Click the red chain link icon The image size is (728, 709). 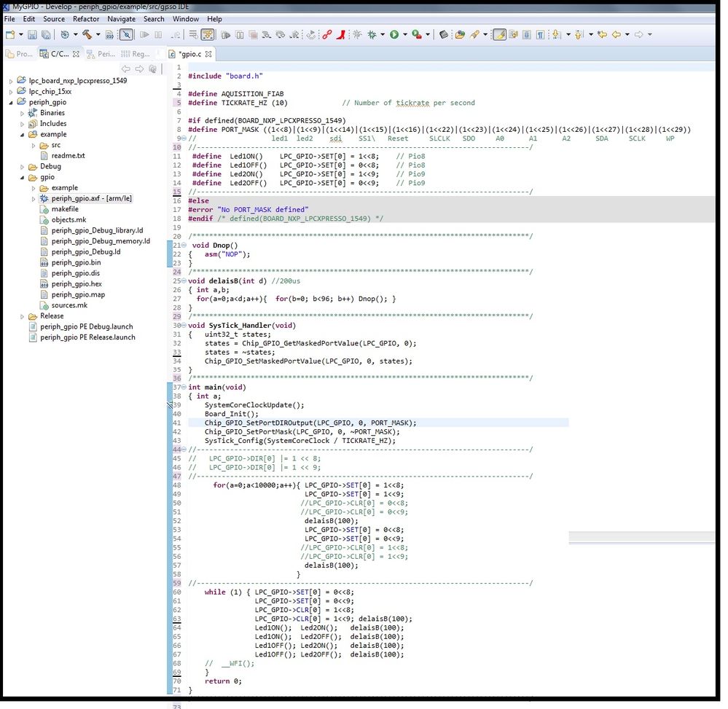pyautogui.click(x=327, y=34)
